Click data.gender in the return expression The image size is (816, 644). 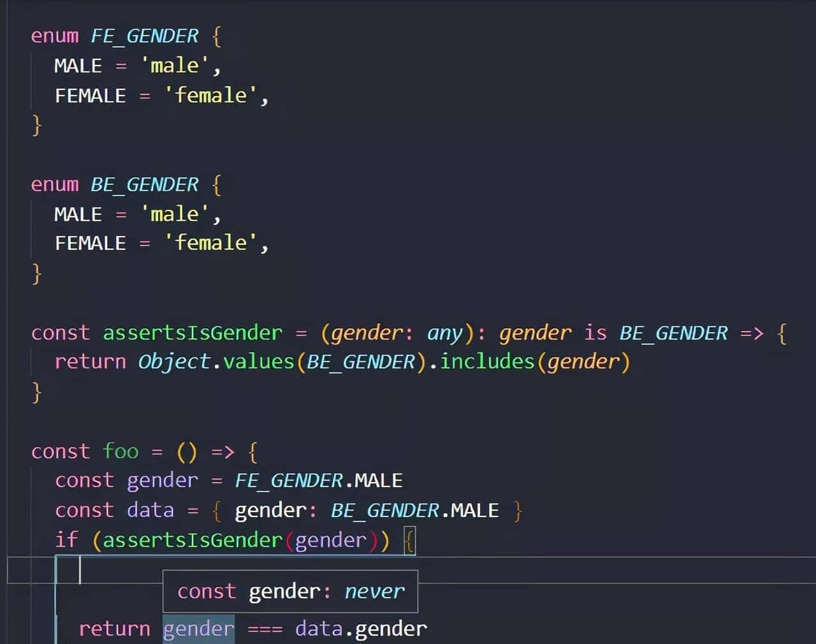tap(361, 628)
